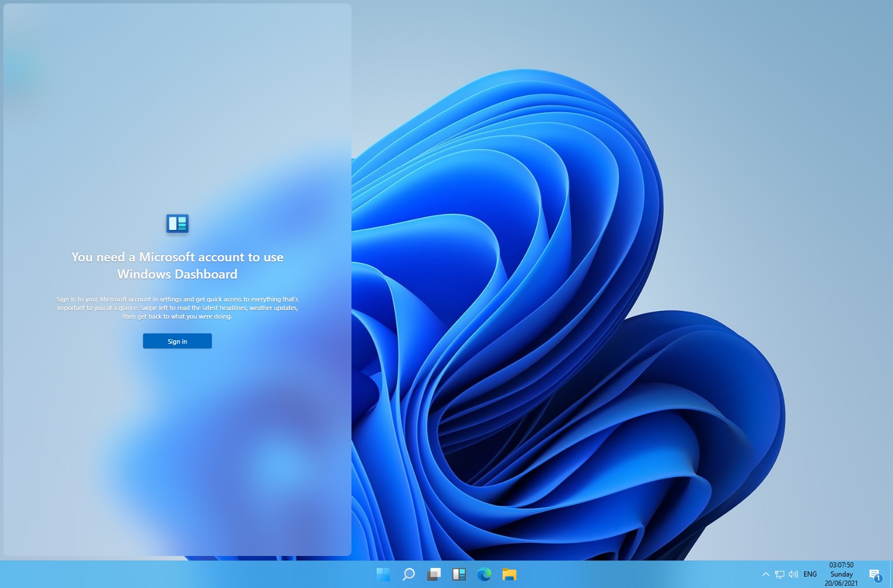This screenshot has height=588, width=893.
Task: Click the sign-in description paragraph
Action: point(177,308)
